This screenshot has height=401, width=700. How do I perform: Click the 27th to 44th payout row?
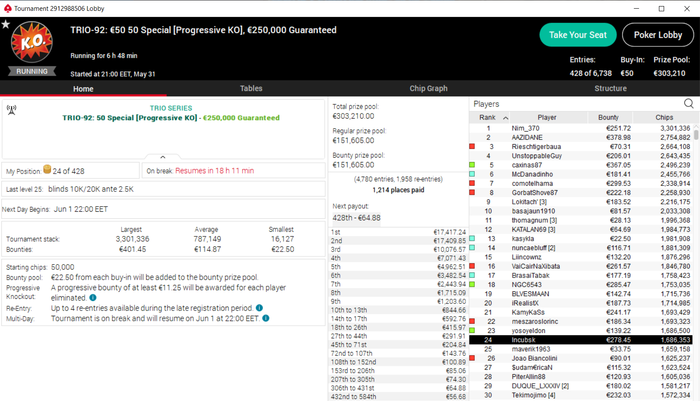[398, 336]
